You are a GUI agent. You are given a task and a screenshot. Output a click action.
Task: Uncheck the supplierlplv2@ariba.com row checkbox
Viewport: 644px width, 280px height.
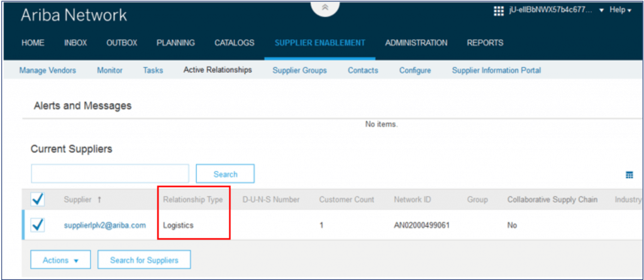click(x=38, y=225)
